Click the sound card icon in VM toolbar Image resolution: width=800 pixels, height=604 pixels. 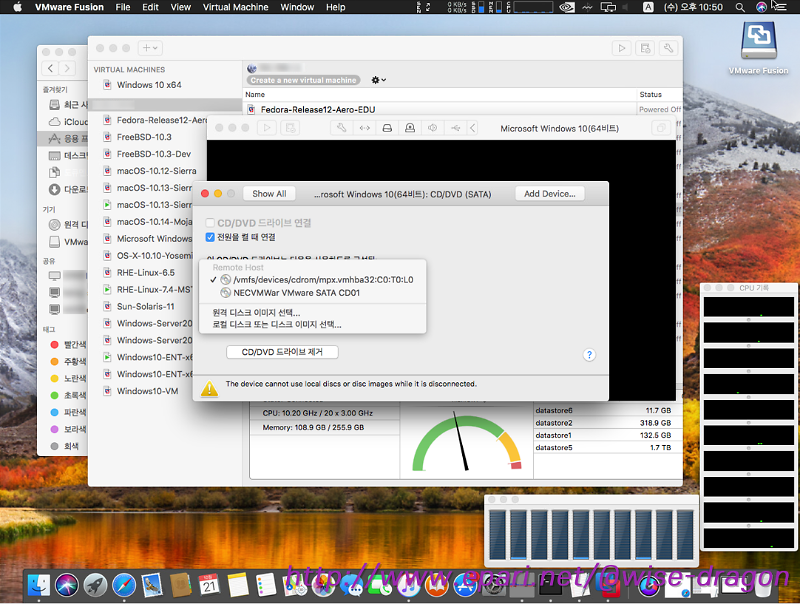pos(433,128)
